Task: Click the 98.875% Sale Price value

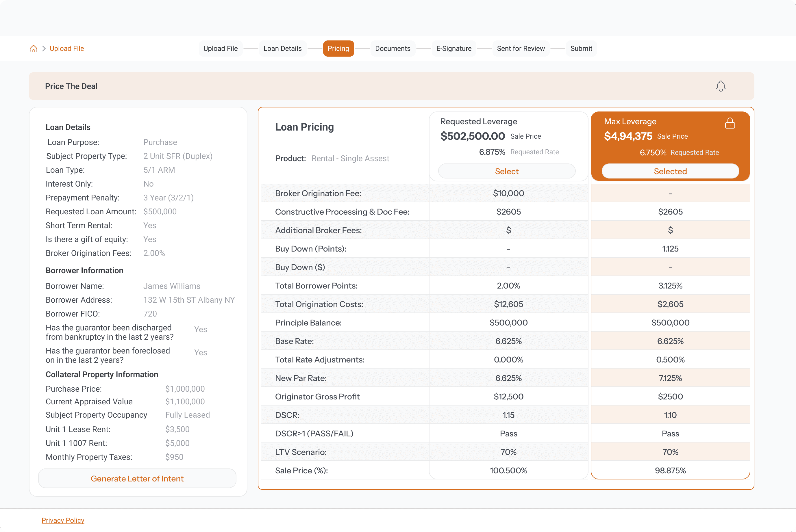Action: (670, 470)
